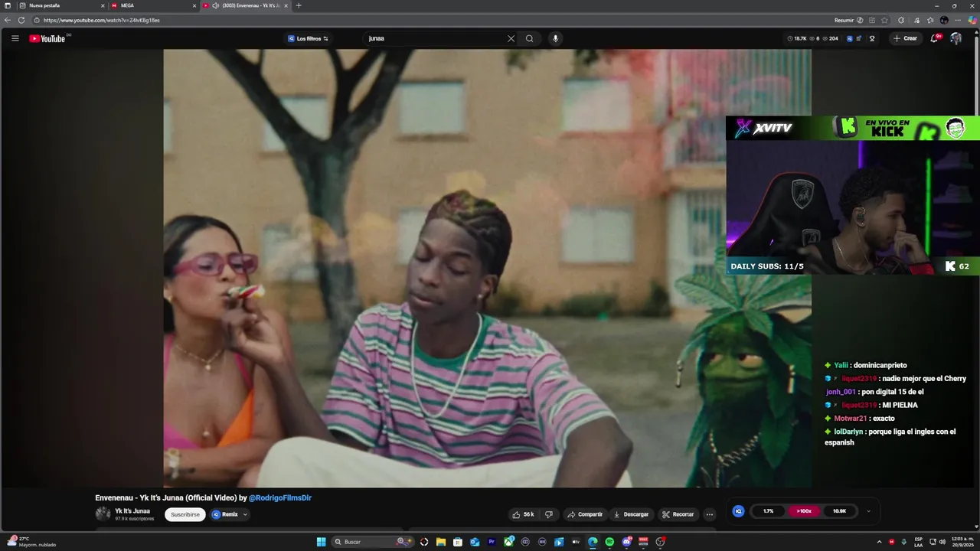Viewport: 980px width, 551px height.
Task: Open the @RodrigoFilmsDir link in the title
Action: [280, 497]
